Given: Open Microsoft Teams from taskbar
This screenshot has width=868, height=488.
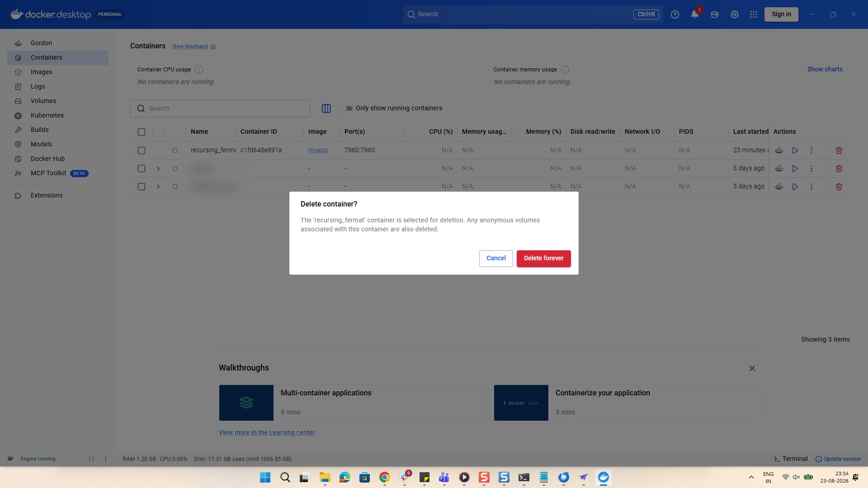Looking at the screenshot, I should pyautogui.click(x=444, y=478).
